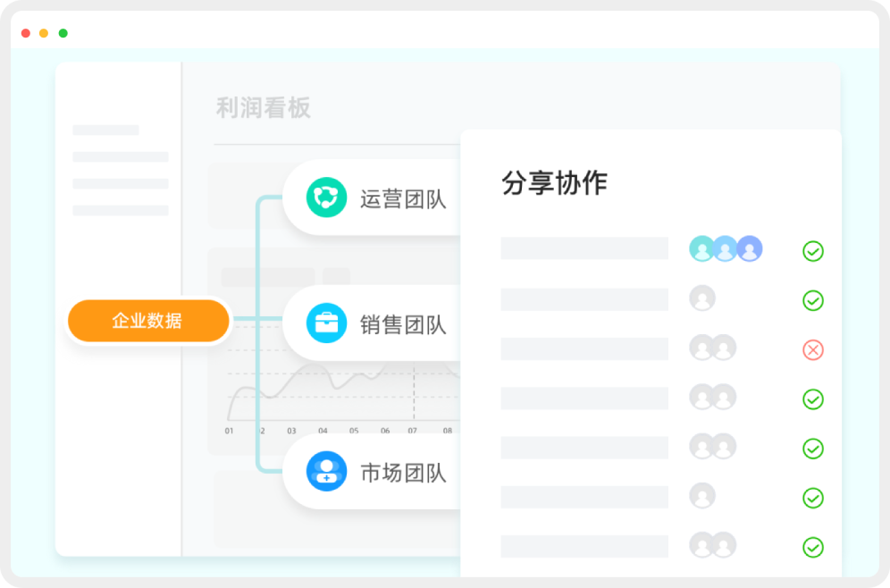Click the 分享协作 panel heading
This screenshot has width=890, height=588.
554,183
